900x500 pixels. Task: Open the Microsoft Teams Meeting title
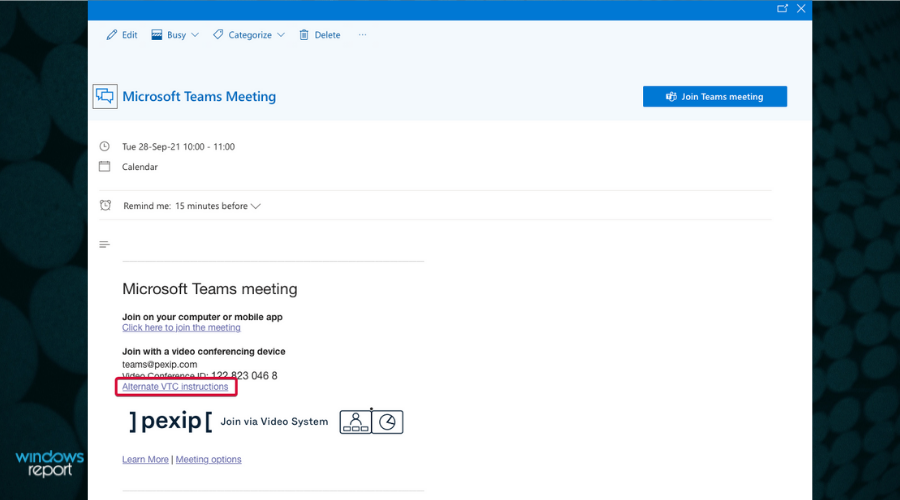point(199,96)
